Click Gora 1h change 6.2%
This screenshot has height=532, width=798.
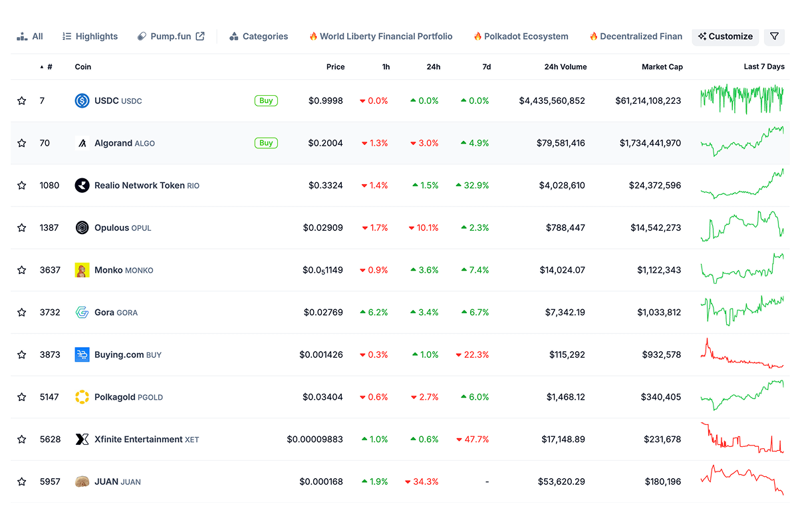coord(374,313)
